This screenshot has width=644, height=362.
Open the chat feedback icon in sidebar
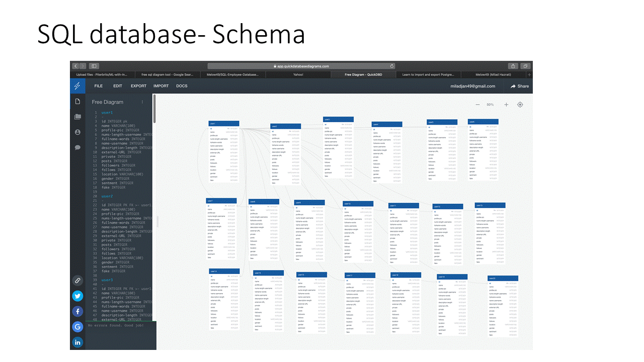77,147
